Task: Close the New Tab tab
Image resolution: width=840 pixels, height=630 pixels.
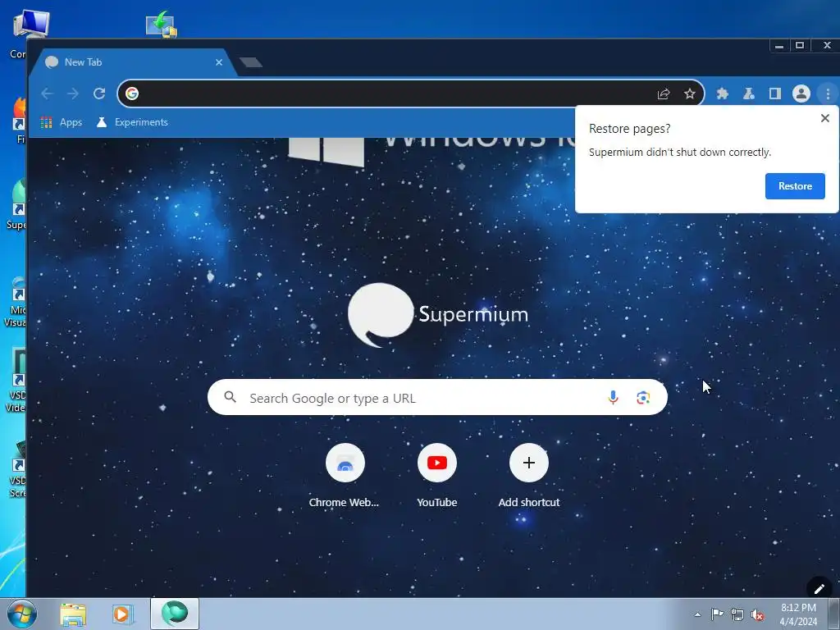Action: click(x=219, y=62)
